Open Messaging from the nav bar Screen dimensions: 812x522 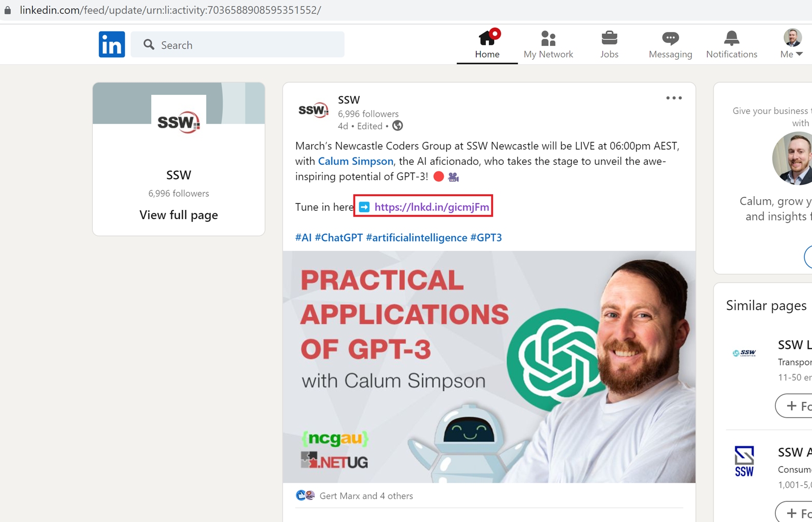click(670, 44)
